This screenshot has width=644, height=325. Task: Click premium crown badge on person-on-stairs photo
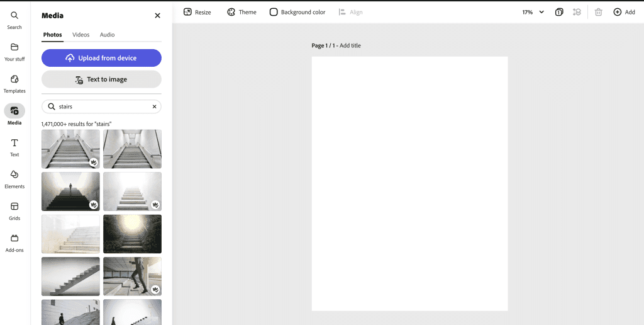click(94, 205)
